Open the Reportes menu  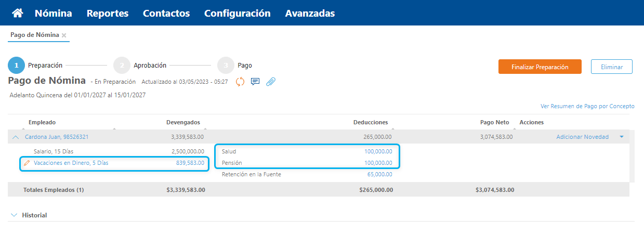tap(107, 13)
